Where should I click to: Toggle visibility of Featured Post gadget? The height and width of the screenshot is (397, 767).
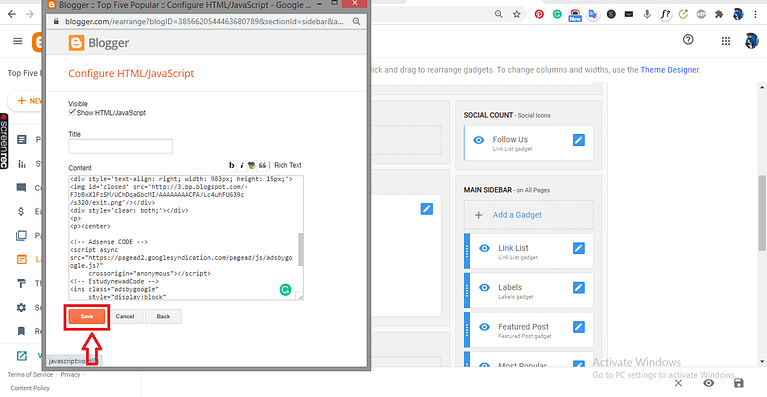pos(484,327)
